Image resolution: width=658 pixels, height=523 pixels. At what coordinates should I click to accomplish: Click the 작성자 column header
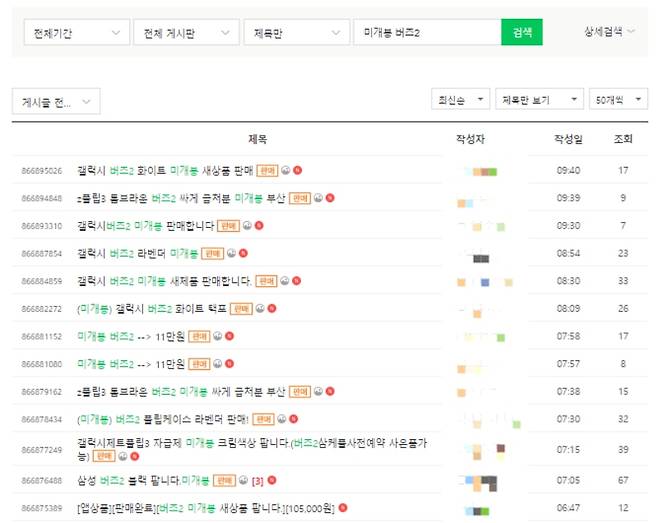click(470, 139)
